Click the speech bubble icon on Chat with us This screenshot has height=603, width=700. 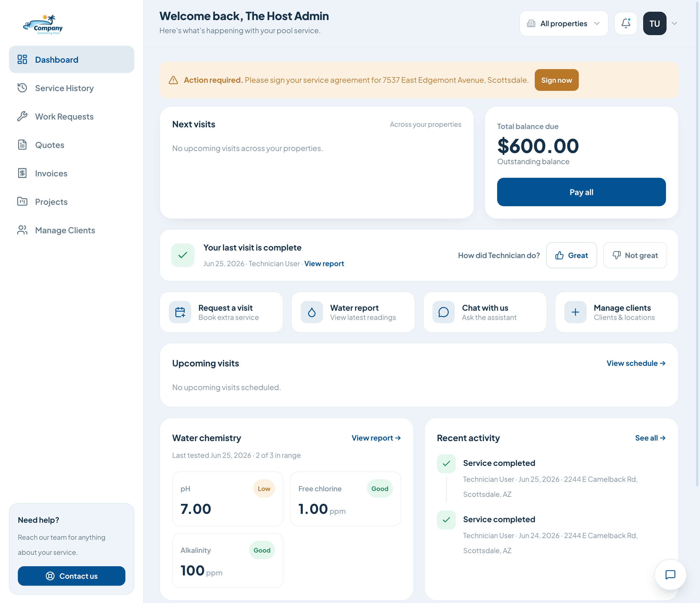coord(444,312)
